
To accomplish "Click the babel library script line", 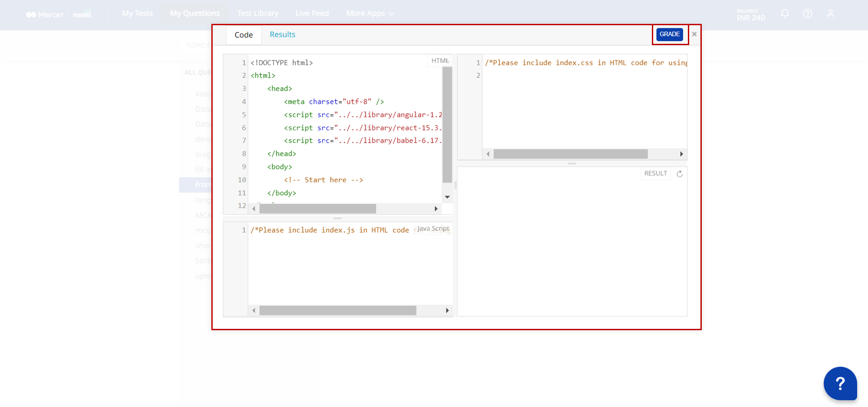I will [363, 141].
